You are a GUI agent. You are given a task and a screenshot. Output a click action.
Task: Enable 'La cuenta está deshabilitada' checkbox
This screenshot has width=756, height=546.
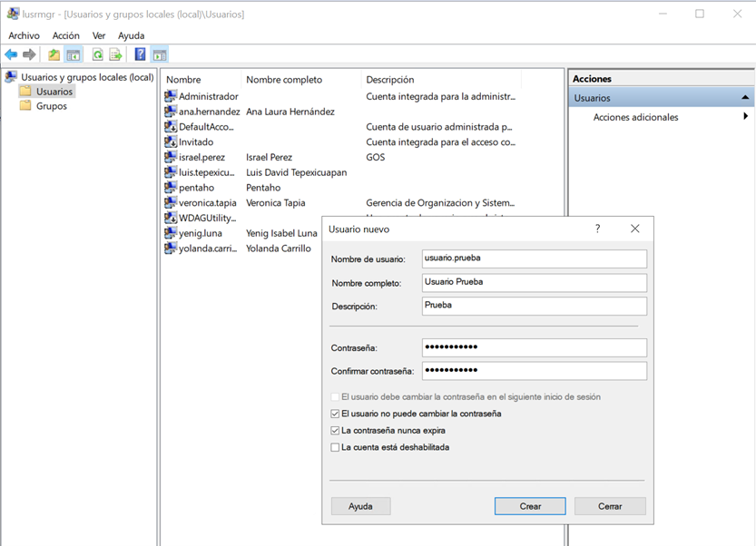(x=336, y=447)
